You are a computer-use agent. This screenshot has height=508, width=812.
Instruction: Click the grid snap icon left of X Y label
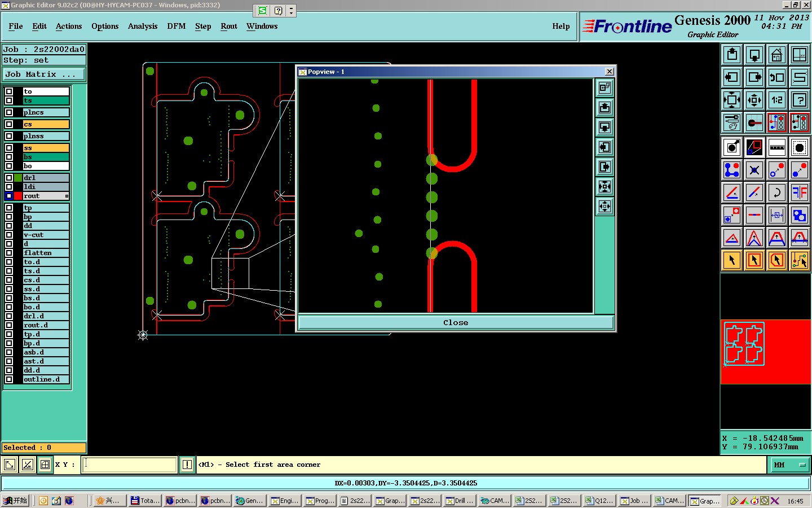[x=45, y=465]
